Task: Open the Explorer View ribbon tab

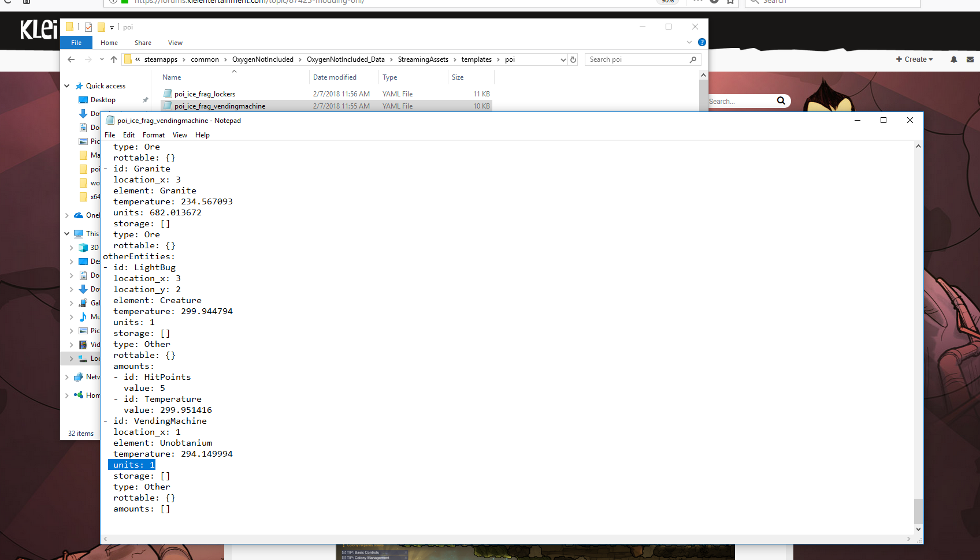Action: (175, 43)
